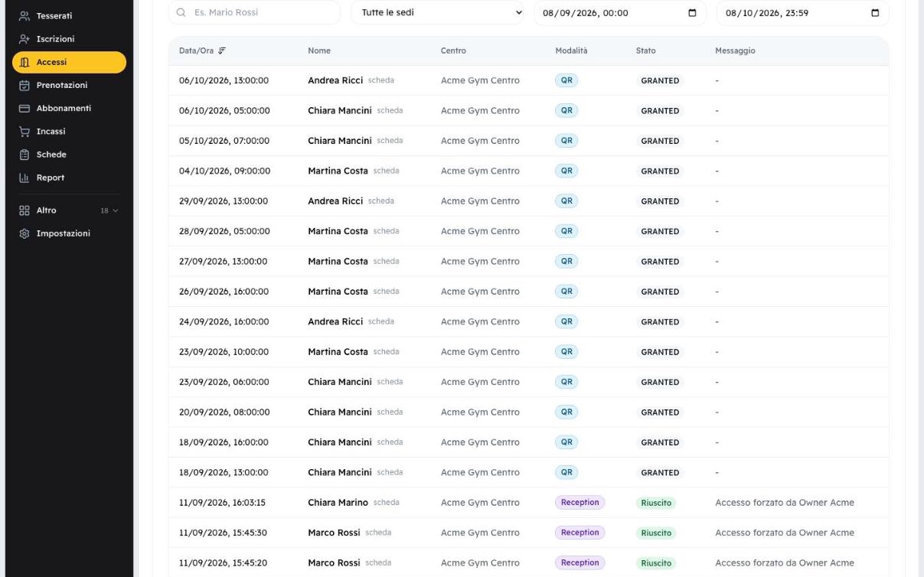Screen dimensions: 924x577
Task: Click the QR badge on 27/09/2026 row
Action: point(566,261)
